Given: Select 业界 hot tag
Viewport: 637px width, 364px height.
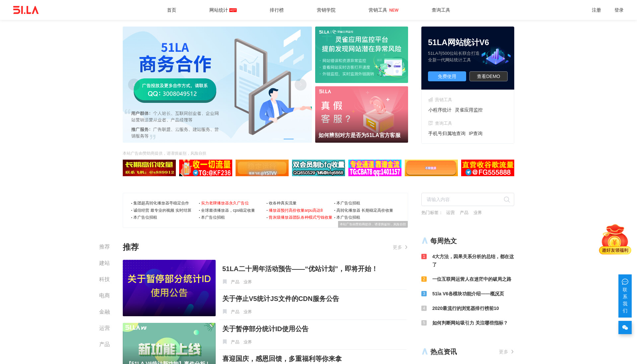Looking at the screenshot, I should [478, 213].
